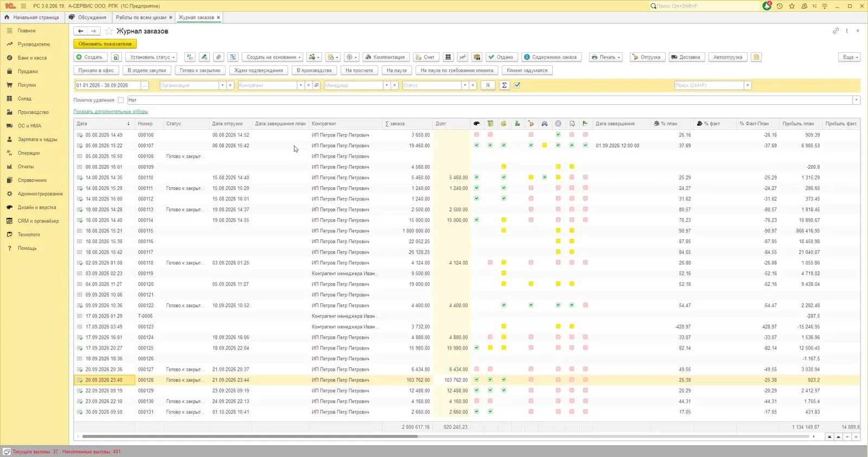
Task: Open the notifications bell icon
Action: point(767,6)
